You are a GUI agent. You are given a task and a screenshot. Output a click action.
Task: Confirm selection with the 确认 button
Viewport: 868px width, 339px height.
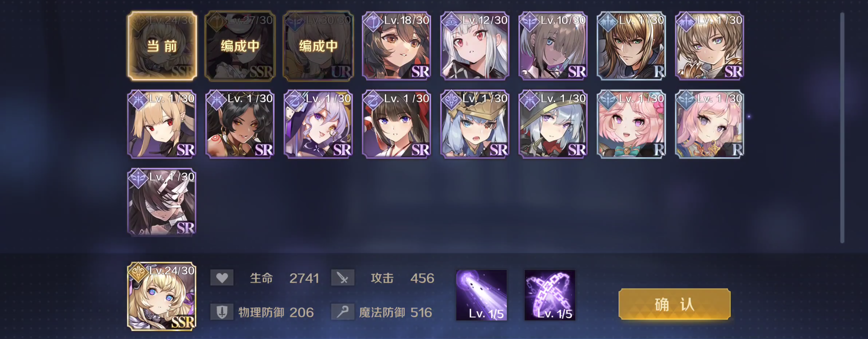tap(675, 304)
